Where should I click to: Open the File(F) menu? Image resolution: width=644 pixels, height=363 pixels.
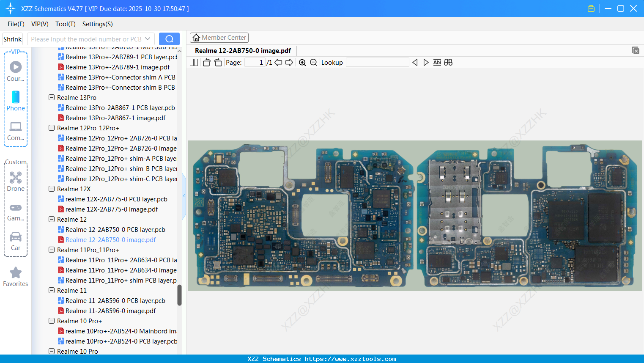[x=16, y=24]
